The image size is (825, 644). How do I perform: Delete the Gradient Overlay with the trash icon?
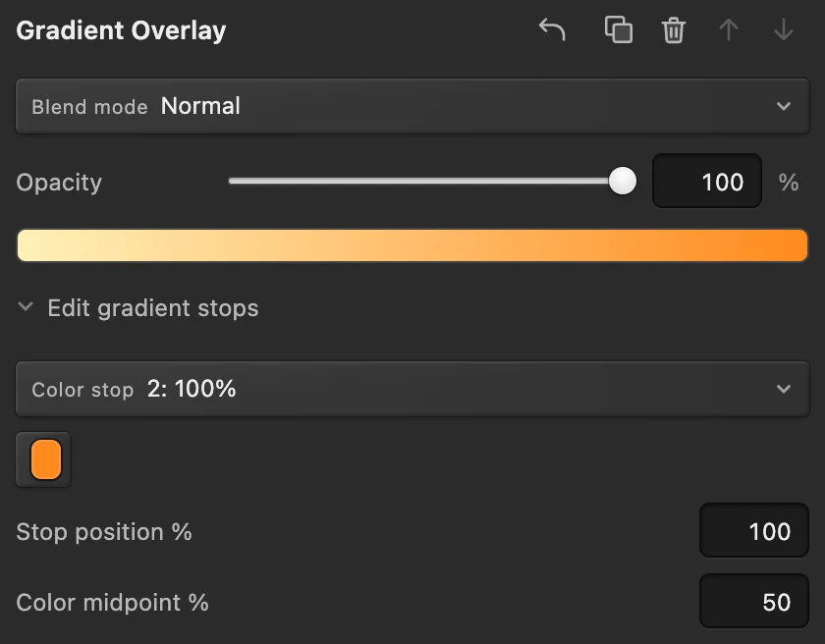click(674, 30)
